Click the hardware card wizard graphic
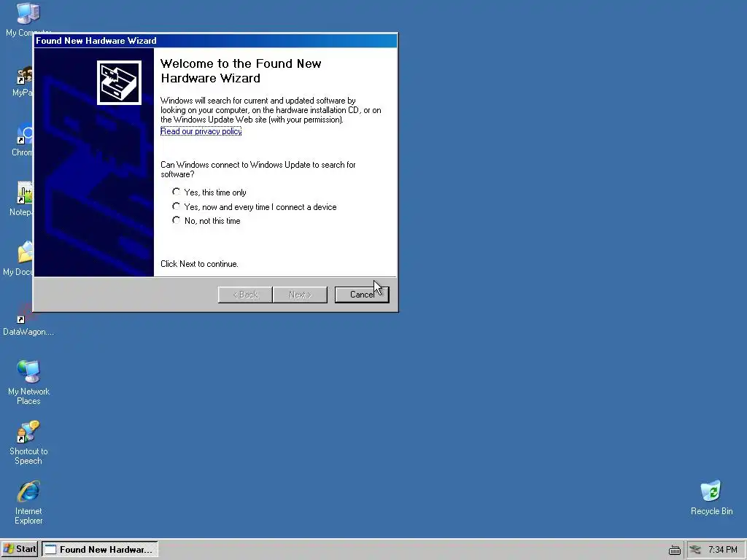The width and height of the screenshot is (747, 560). (x=119, y=82)
